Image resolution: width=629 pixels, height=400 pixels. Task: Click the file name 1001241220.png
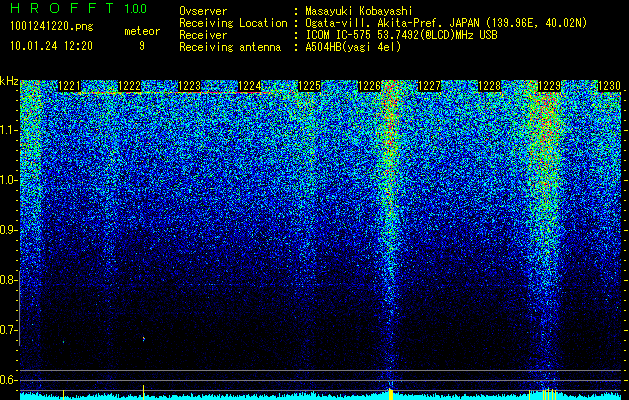[x=52, y=27]
